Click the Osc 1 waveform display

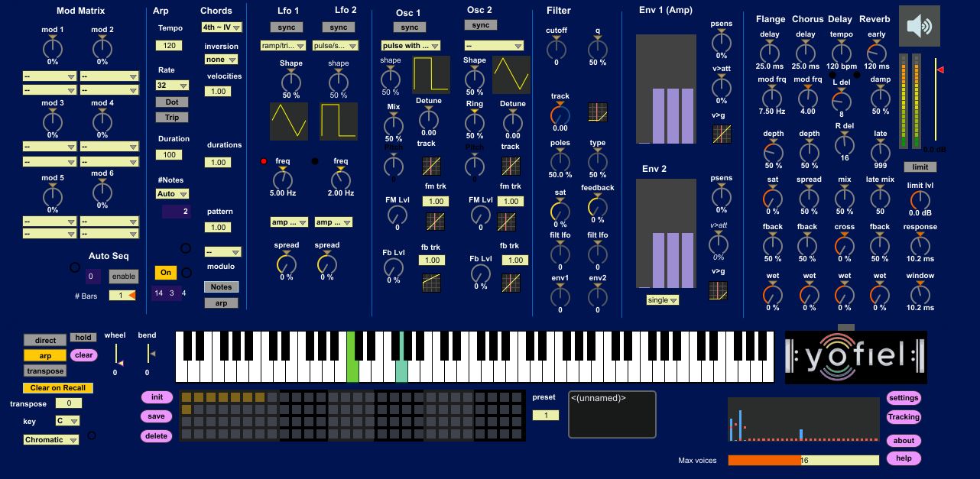[x=431, y=75]
